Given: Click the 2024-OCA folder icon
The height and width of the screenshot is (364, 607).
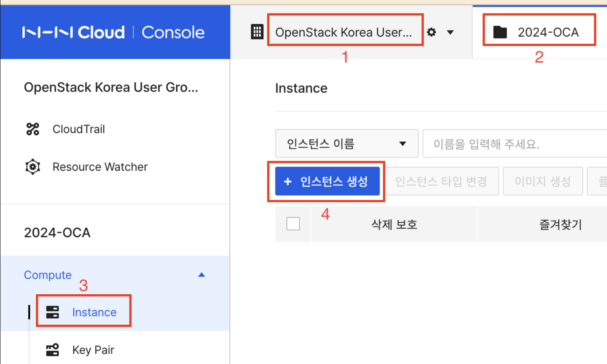Looking at the screenshot, I should coord(500,32).
